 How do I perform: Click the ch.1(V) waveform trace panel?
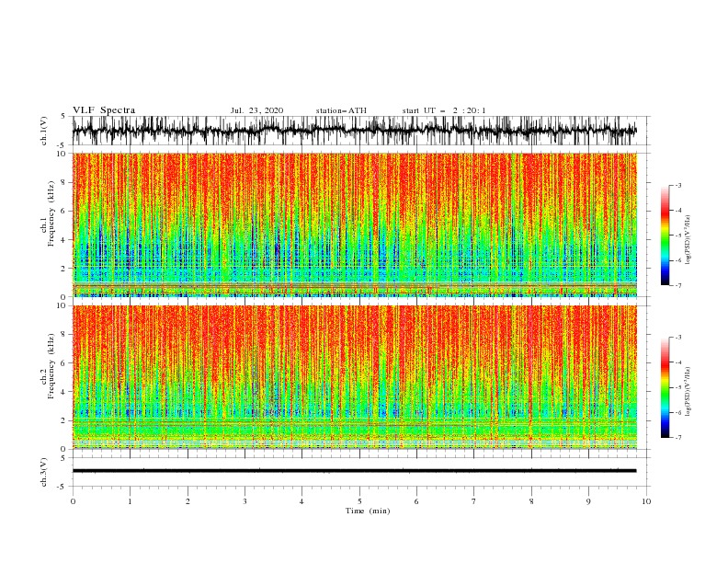click(361, 131)
